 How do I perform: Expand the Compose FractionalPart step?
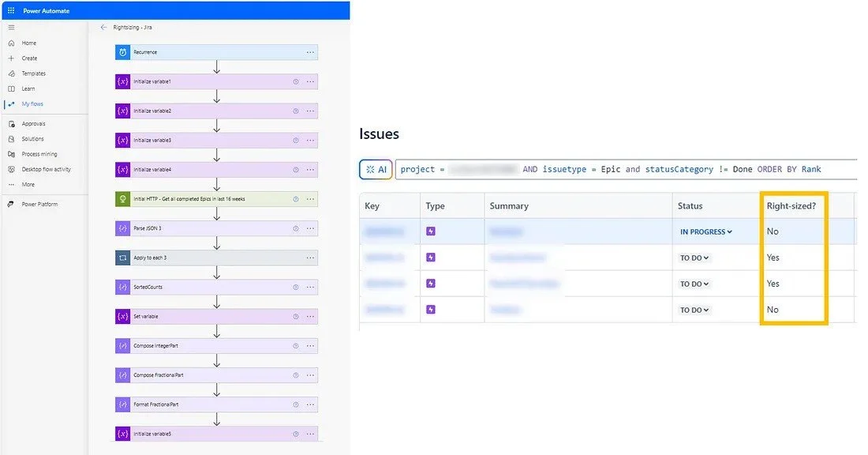(216, 375)
